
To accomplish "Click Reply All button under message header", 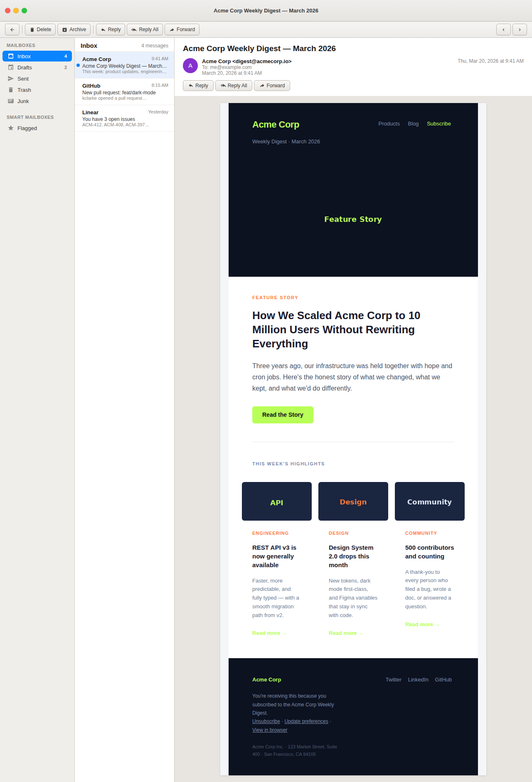I will (234, 86).
